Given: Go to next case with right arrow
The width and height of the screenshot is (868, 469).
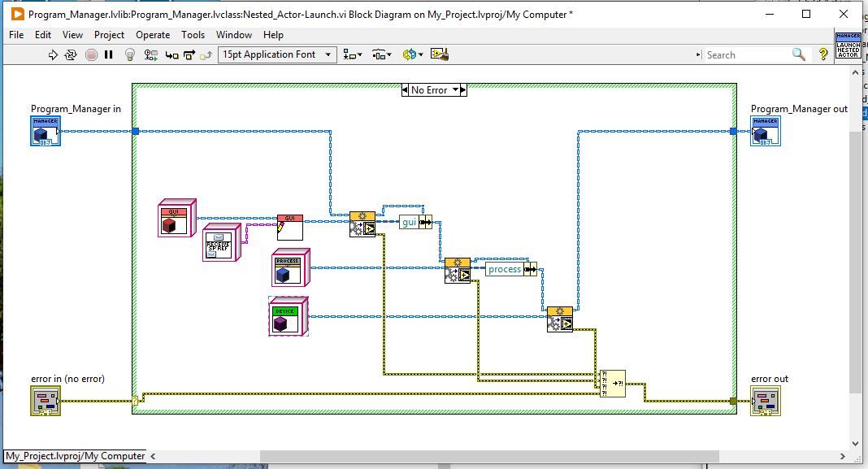Looking at the screenshot, I should (x=463, y=89).
